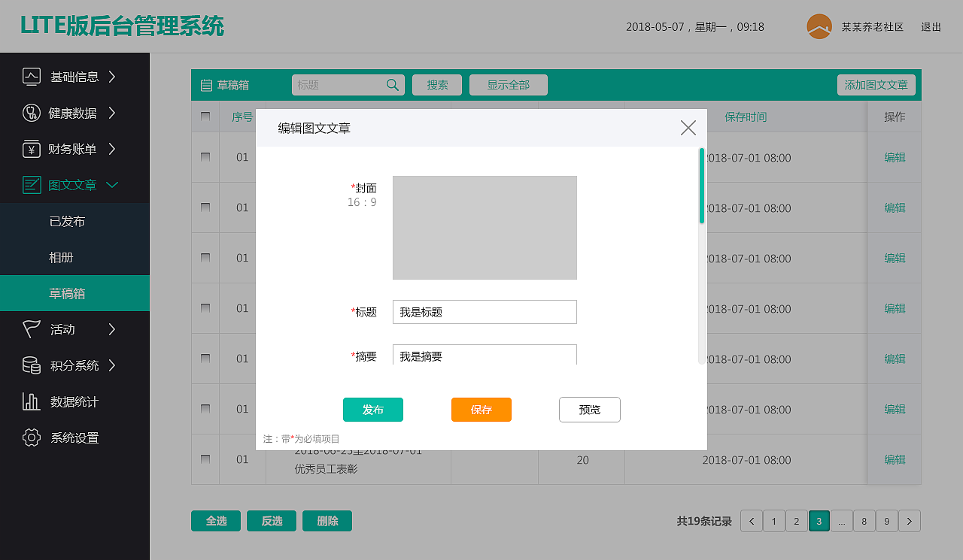Image resolution: width=963 pixels, height=560 pixels.
Task: Click the 健康数据 heart icon
Action: [x=31, y=113]
